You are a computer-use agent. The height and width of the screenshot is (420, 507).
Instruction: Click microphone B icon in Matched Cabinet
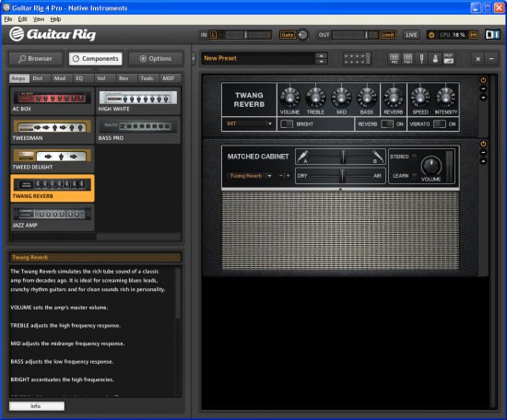(x=378, y=157)
